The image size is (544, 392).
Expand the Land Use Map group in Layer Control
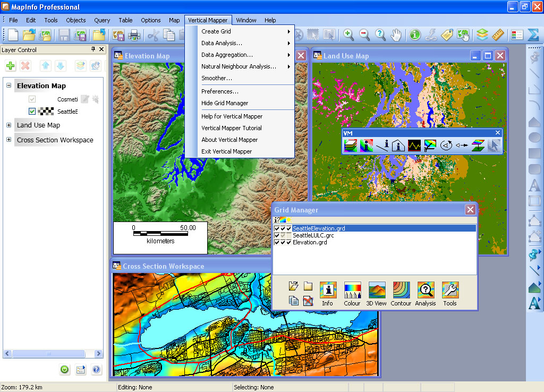point(8,125)
